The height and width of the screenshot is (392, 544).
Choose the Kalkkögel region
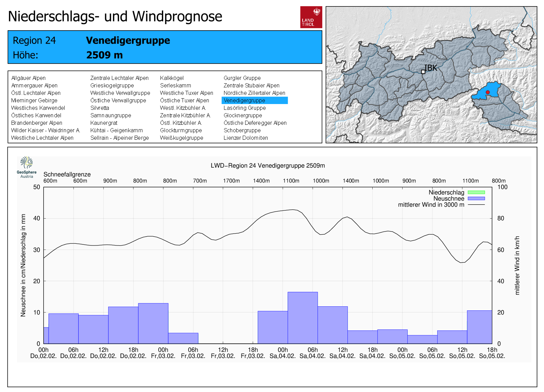[x=172, y=78]
